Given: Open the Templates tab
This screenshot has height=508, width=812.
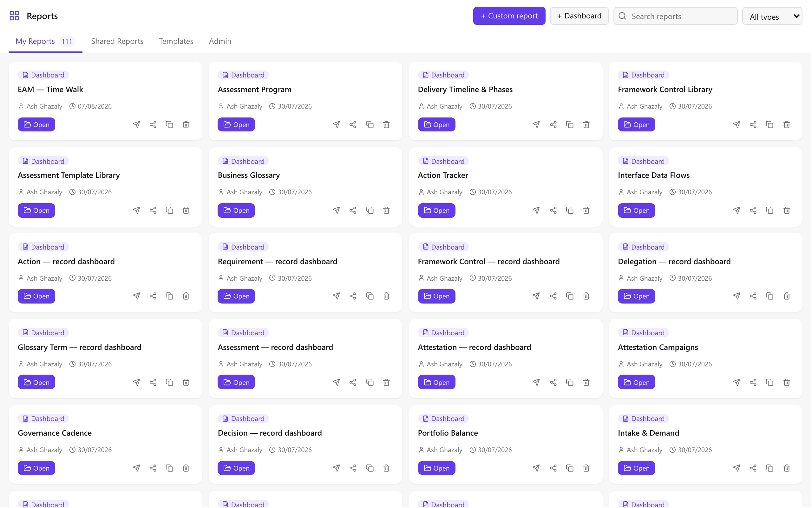Looking at the screenshot, I should (x=176, y=41).
